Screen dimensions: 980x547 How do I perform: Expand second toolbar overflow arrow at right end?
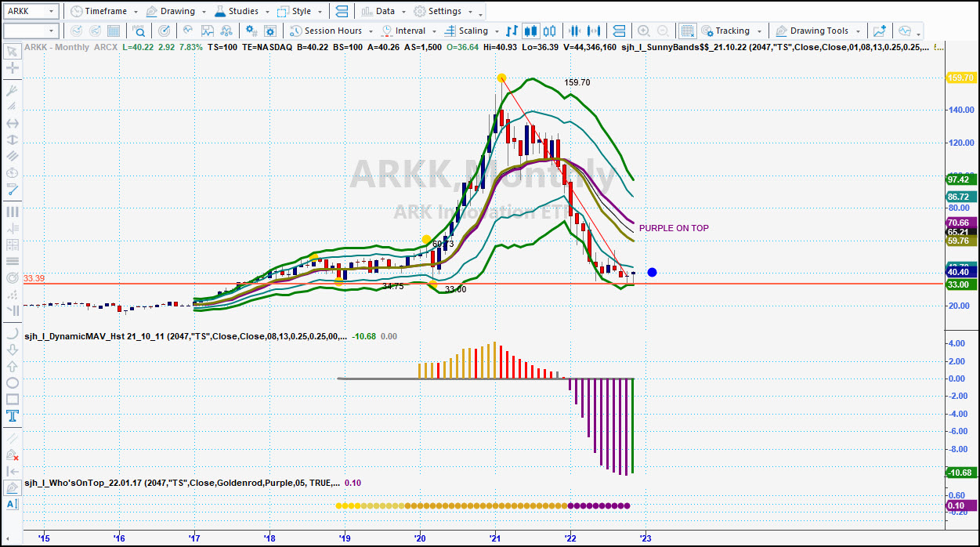tap(919, 33)
